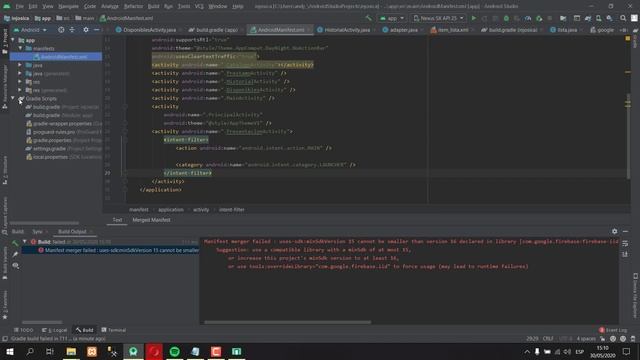640x360 pixels.
Task: Open the Terminal tool window button
Action: 114,330
